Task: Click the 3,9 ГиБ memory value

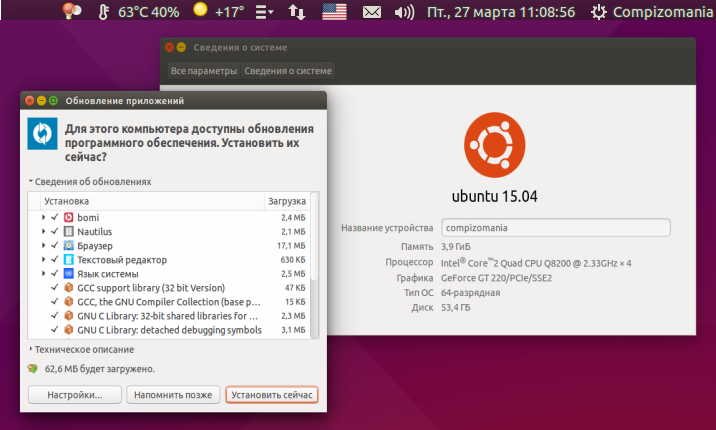Action: point(455,247)
